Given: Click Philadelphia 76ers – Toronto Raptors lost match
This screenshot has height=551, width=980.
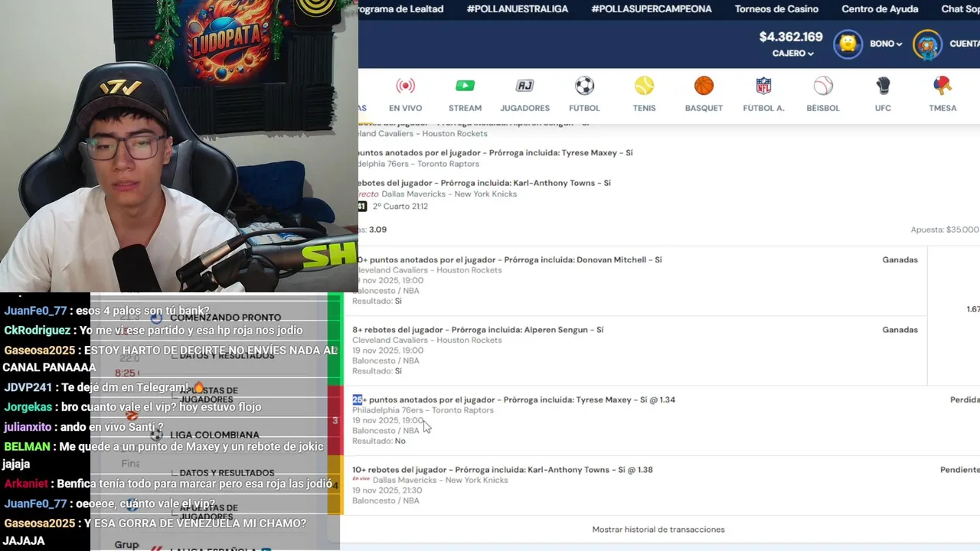Looking at the screenshot, I should pyautogui.click(x=423, y=410).
